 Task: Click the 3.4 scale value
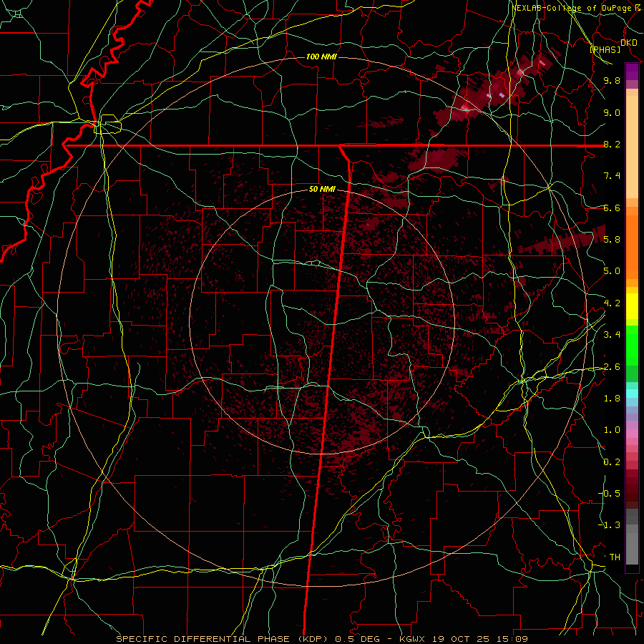click(x=612, y=335)
